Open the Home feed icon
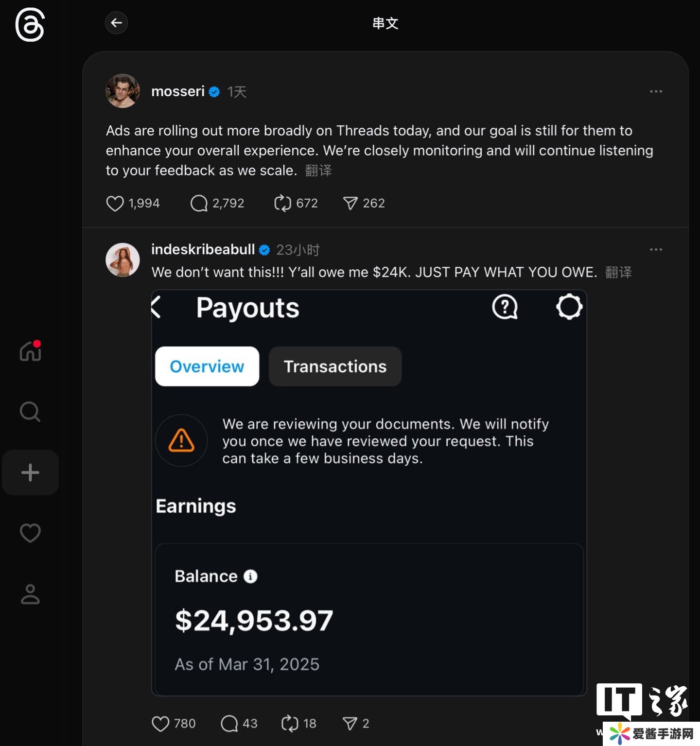The image size is (700, 746). (30, 351)
